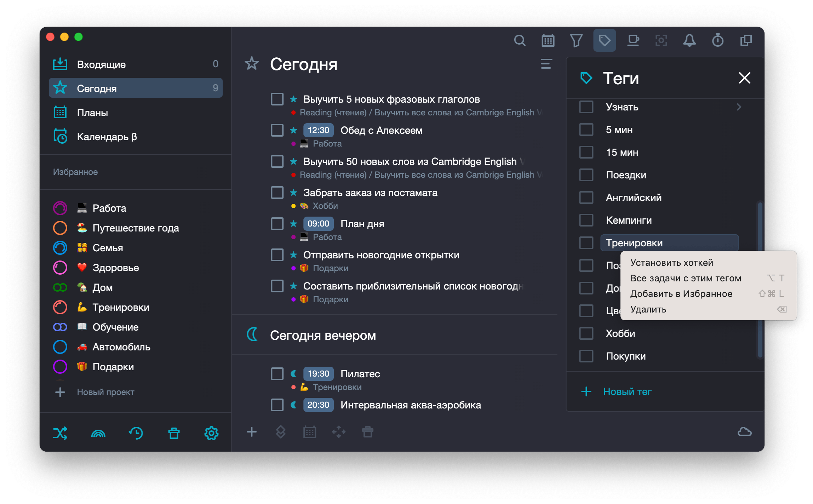The image size is (813, 504).
Task: Open settings gear in sidebar
Action: pos(211,433)
